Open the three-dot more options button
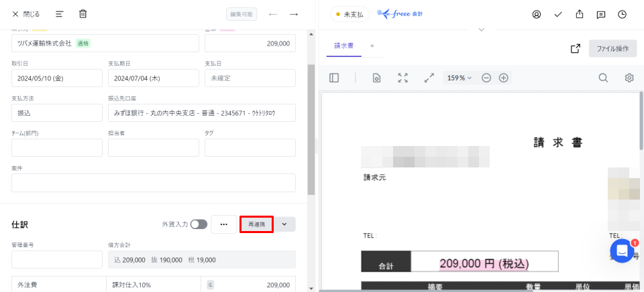Screen dimensions: 644x292 tap(224, 224)
